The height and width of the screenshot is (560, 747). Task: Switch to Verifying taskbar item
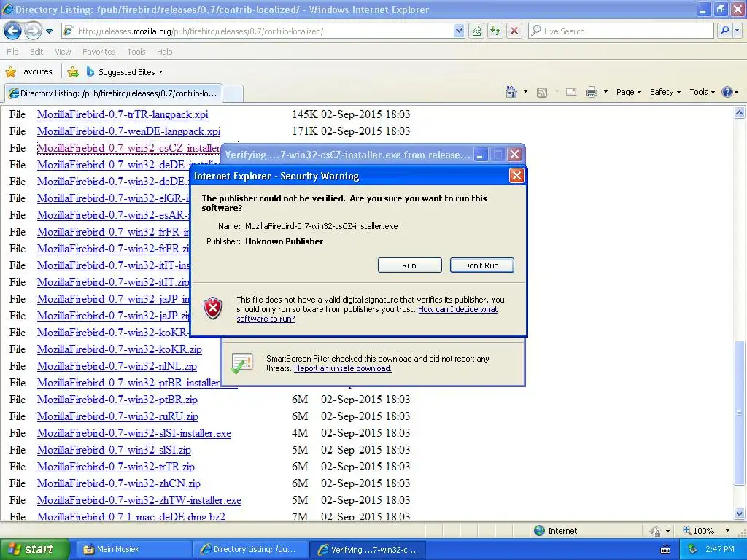[x=368, y=549]
